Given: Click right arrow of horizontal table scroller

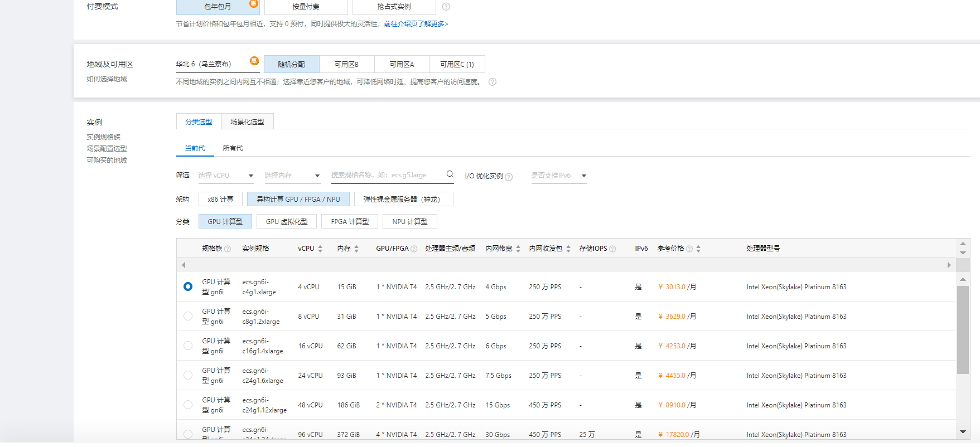Looking at the screenshot, I should pyautogui.click(x=949, y=265).
